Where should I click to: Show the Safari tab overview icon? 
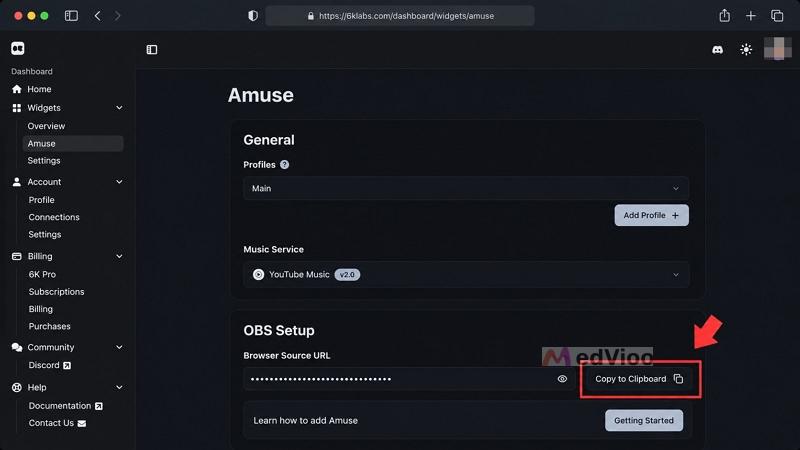click(777, 16)
